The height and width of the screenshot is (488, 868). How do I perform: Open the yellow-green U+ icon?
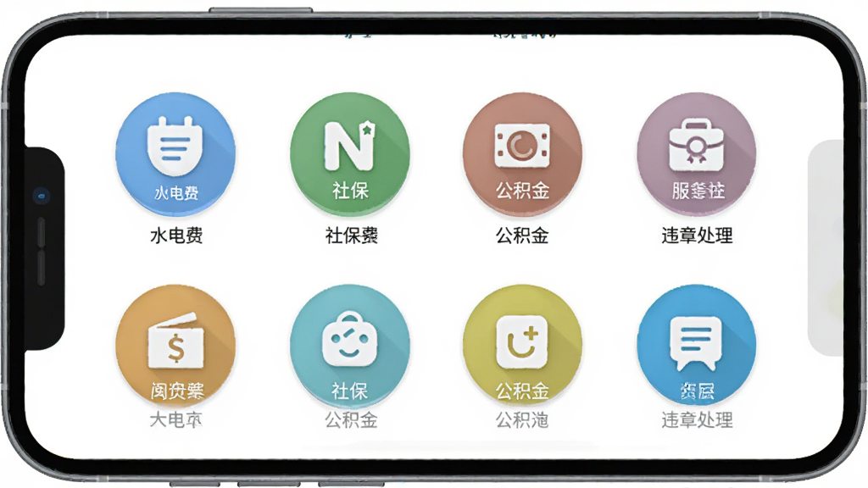522,346
